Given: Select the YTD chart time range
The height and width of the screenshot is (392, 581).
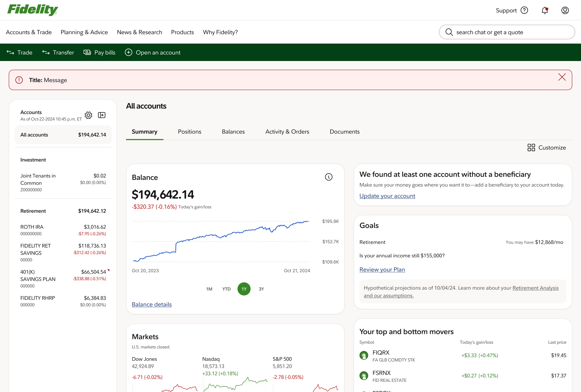Looking at the screenshot, I should 226,289.
